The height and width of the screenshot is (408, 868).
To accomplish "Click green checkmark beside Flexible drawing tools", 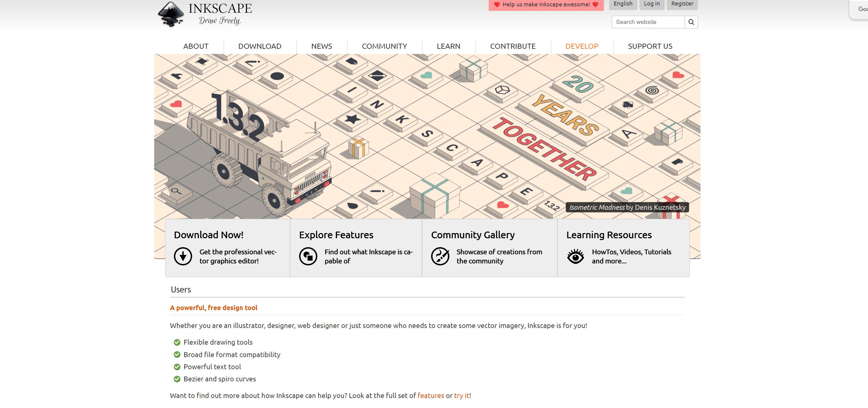I will (177, 342).
